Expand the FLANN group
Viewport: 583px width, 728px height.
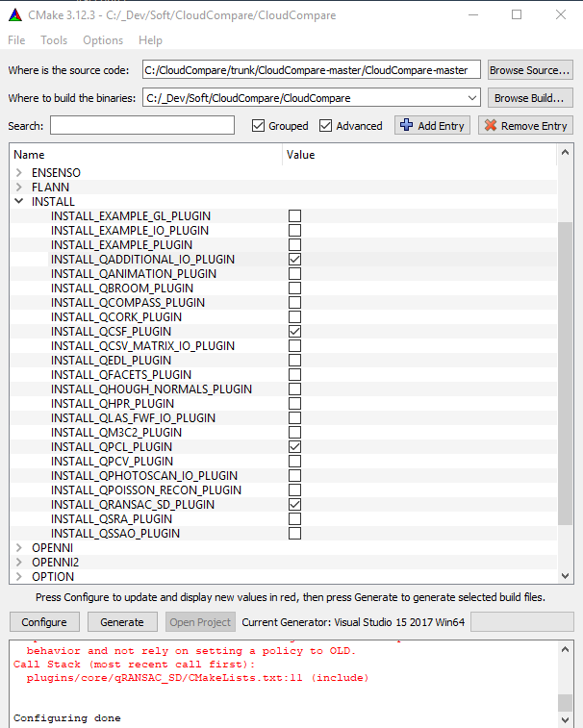19,188
